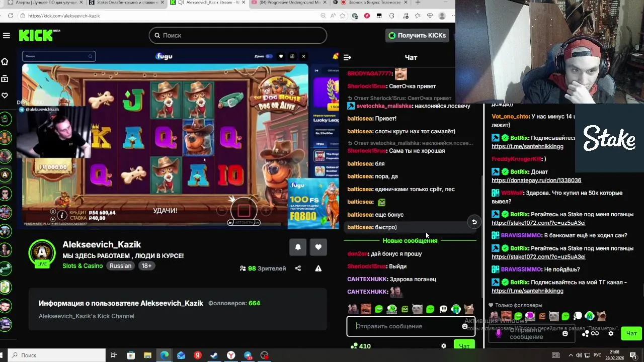This screenshot has height=362, width=644.
Task: Open Telegram from the taskbar
Action: coord(248,355)
